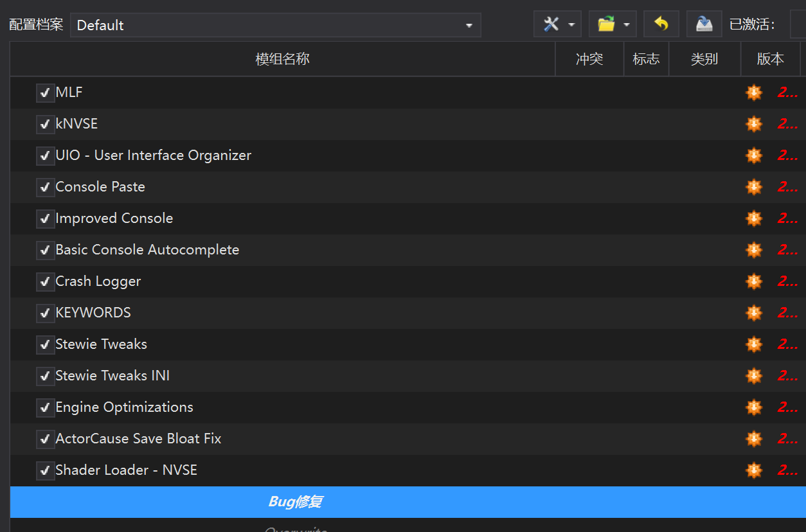The image size is (806, 532).
Task: Click the 类别 column header
Action: pyautogui.click(x=704, y=59)
